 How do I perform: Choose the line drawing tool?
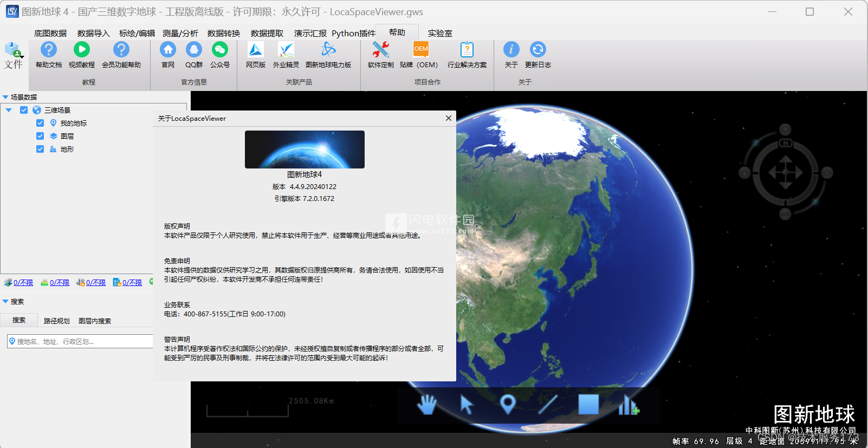coord(548,404)
